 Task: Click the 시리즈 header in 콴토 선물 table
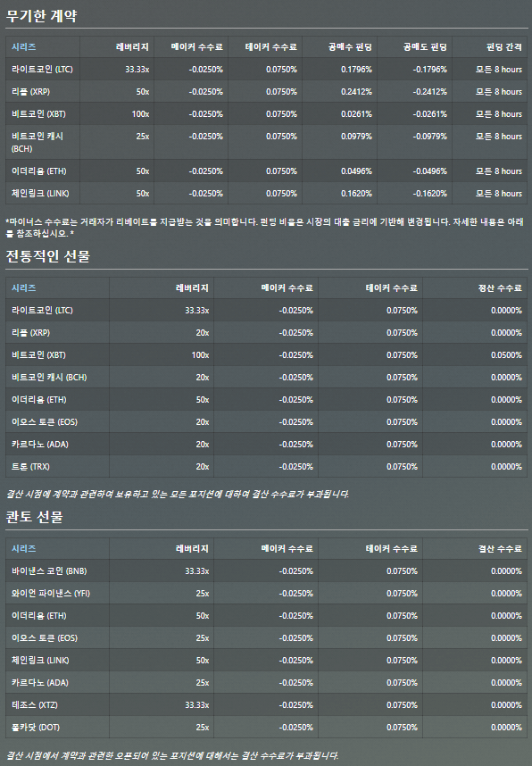23,548
